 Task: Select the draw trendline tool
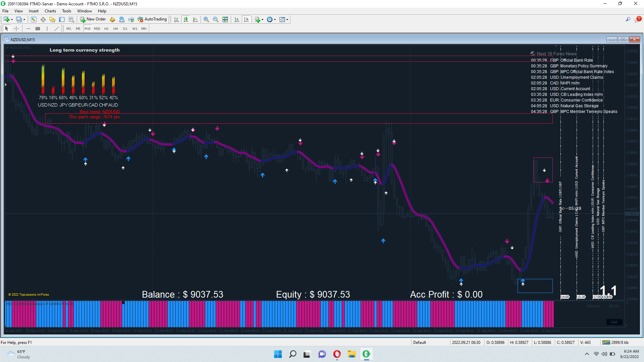[56, 28]
